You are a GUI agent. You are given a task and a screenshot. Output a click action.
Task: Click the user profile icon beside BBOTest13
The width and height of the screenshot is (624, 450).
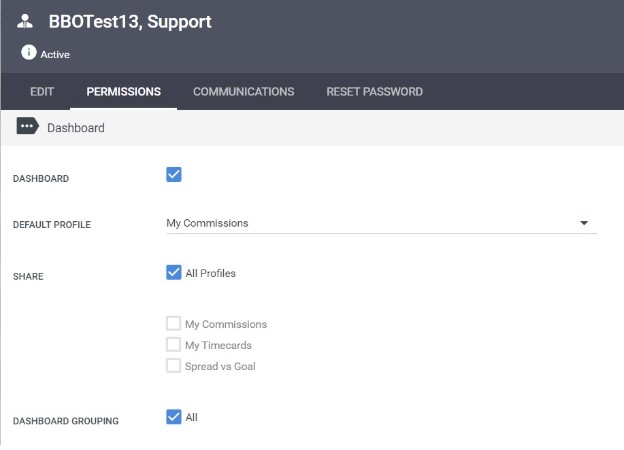(x=25, y=21)
